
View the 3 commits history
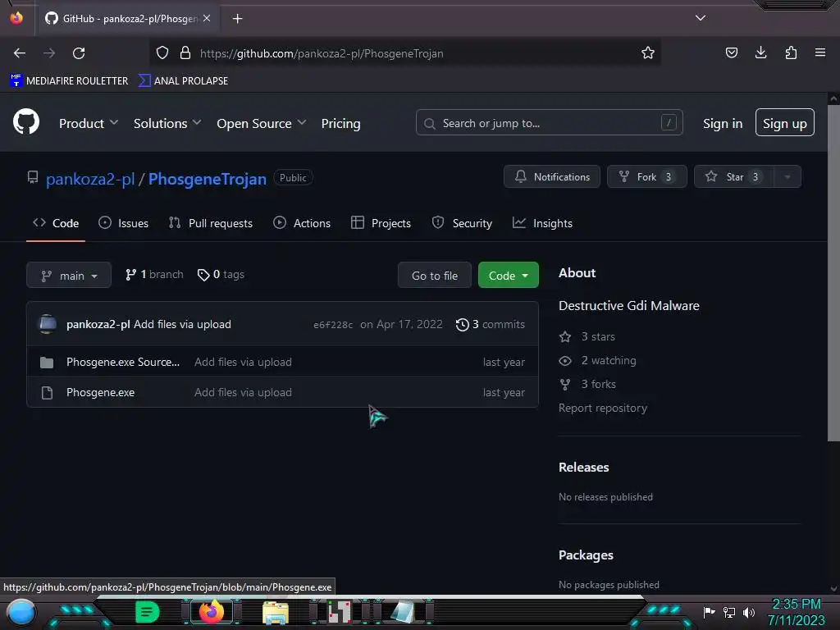[x=491, y=324]
